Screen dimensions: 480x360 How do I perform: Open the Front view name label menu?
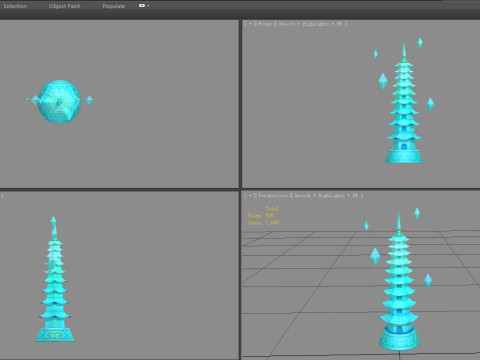tap(265, 24)
